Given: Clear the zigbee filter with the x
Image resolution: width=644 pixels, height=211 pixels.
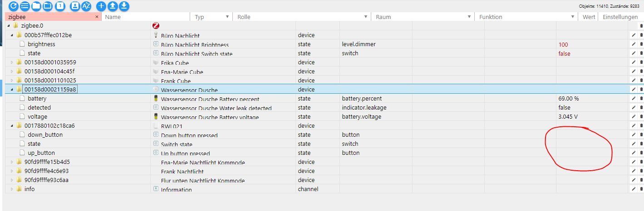Looking at the screenshot, I should pos(97,17).
